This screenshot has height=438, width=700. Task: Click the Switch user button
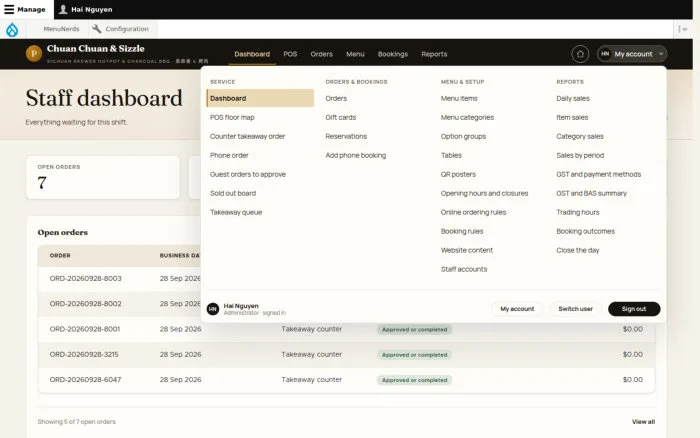click(575, 309)
